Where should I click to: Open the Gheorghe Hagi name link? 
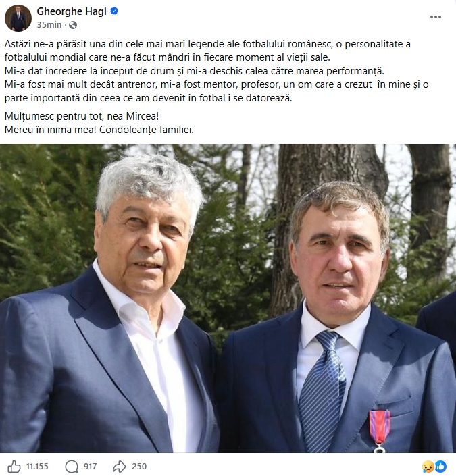(72, 11)
